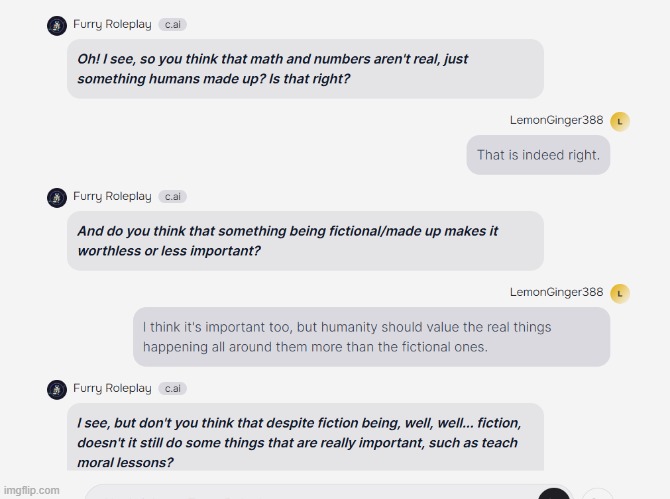
Task: Focus the chat message input field
Action: click(x=310, y=493)
